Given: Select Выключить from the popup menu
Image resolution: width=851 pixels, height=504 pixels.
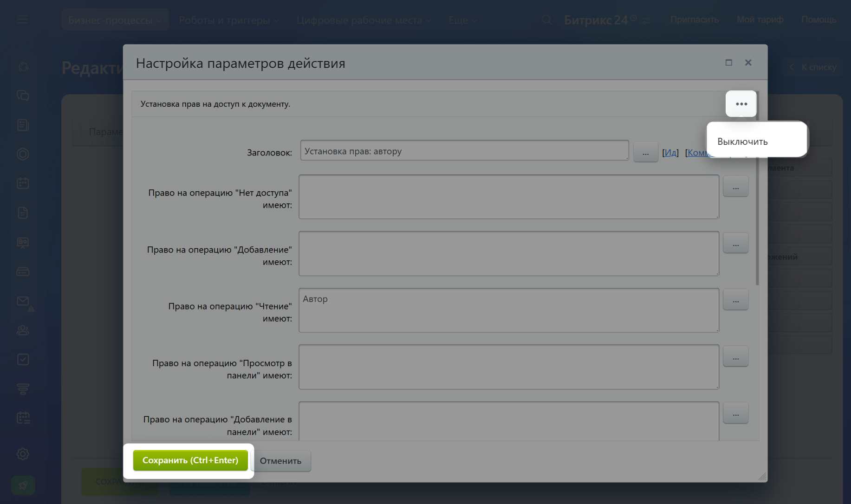Looking at the screenshot, I should 742,142.
